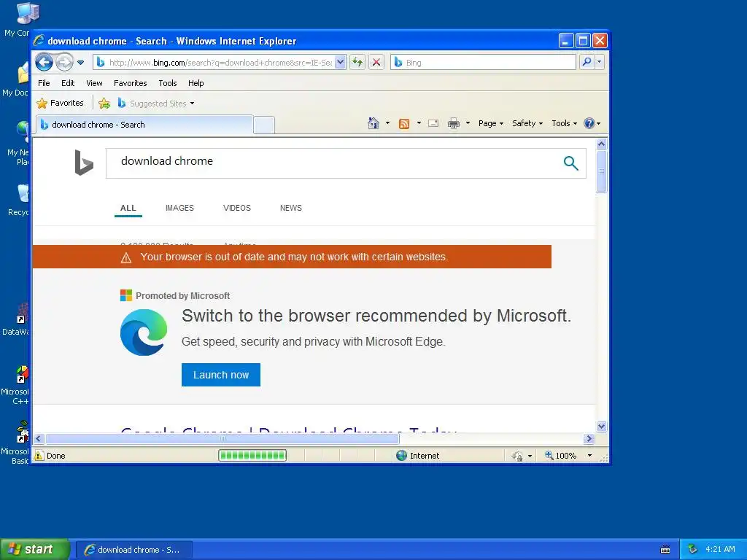Click the vertical scrollbar up arrow
This screenshot has height=560, width=747.
pos(602,144)
